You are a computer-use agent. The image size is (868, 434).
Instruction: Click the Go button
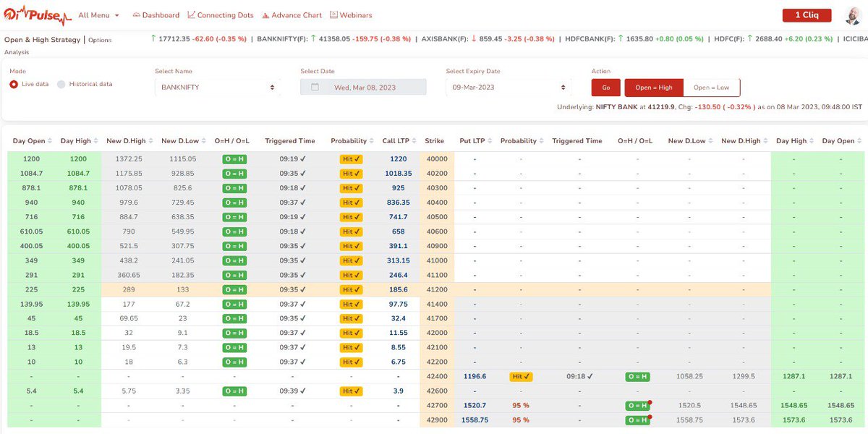coord(605,88)
